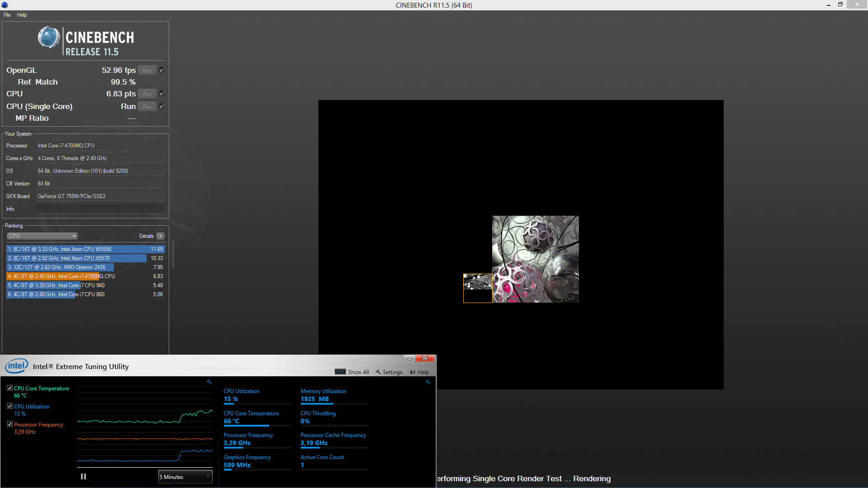Image resolution: width=868 pixels, height=488 pixels.
Task: Click the GFX Board field value
Action: pos(100,196)
